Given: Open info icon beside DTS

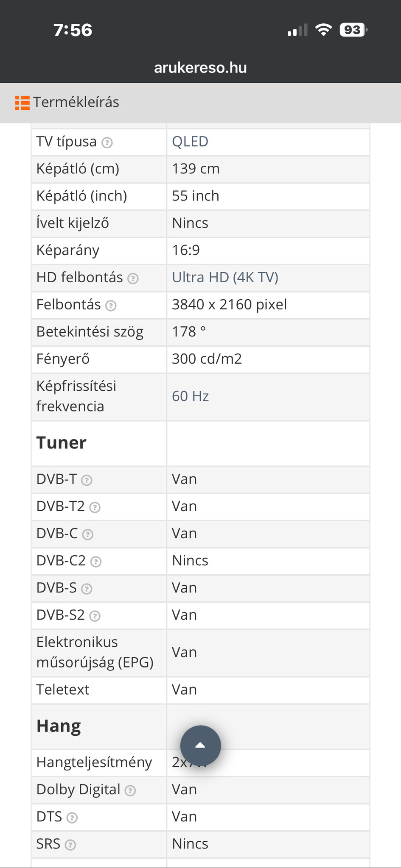Looking at the screenshot, I should [72, 818].
